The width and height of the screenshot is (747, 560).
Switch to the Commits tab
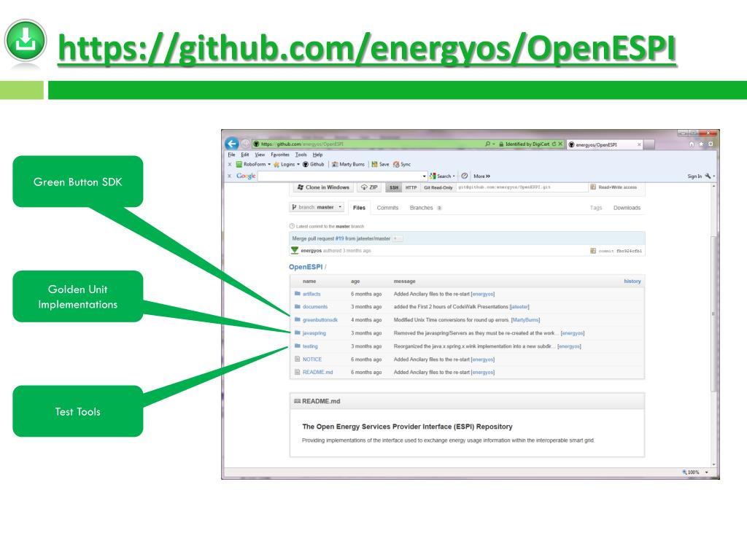click(x=387, y=208)
